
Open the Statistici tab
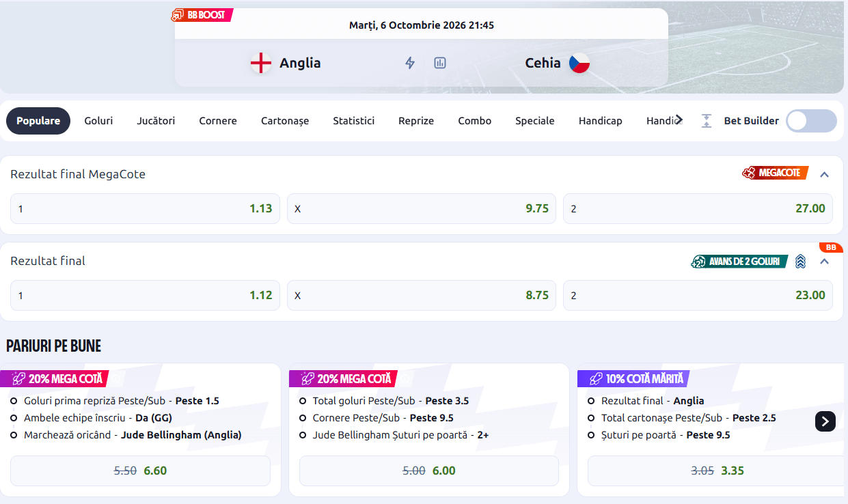pos(354,121)
